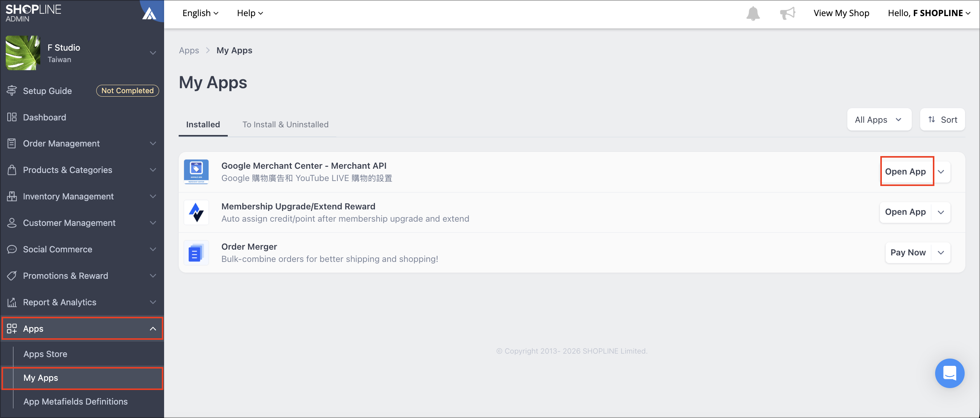Click the Google Merchant Center app icon
The height and width of the screenshot is (418, 980).
196,172
